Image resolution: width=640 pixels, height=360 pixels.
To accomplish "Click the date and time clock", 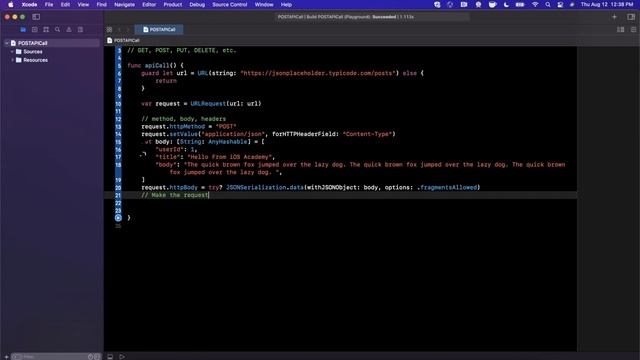I will [x=607, y=4].
